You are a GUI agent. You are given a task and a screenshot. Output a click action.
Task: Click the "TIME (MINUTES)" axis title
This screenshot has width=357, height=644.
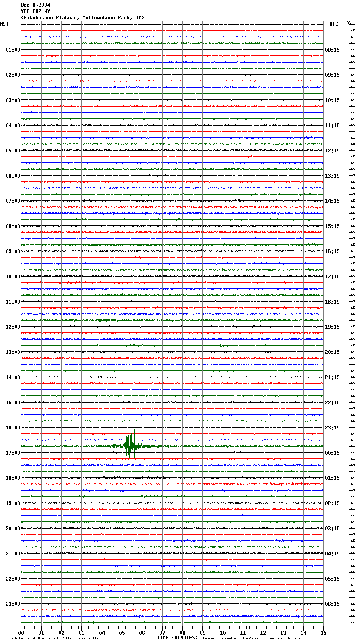(x=177, y=638)
